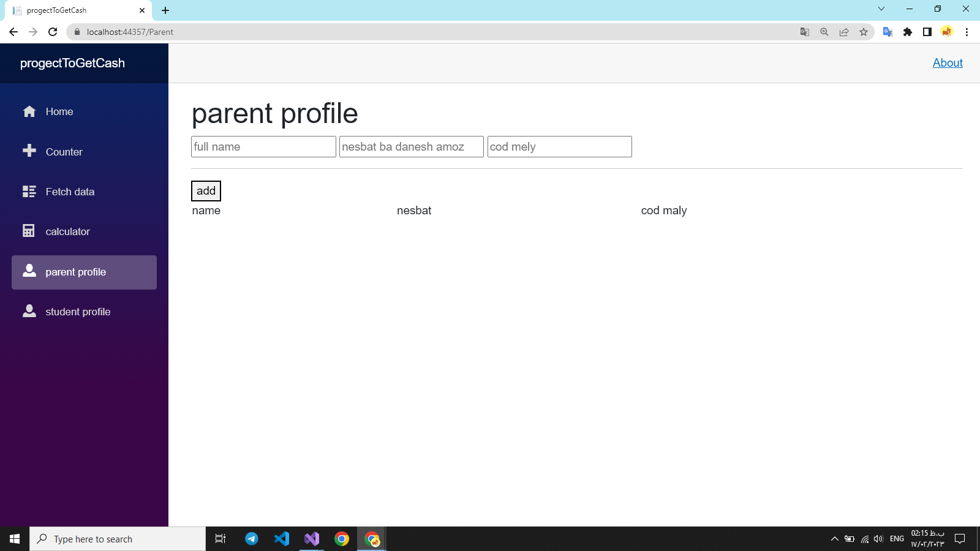Open the Chrome three-dot menu
Screen dimensions: 980x551
coord(968,32)
